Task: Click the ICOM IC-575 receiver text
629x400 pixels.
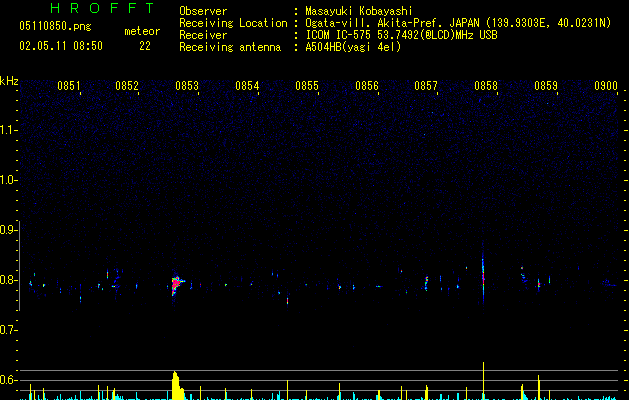Action: tap(401, 35)
